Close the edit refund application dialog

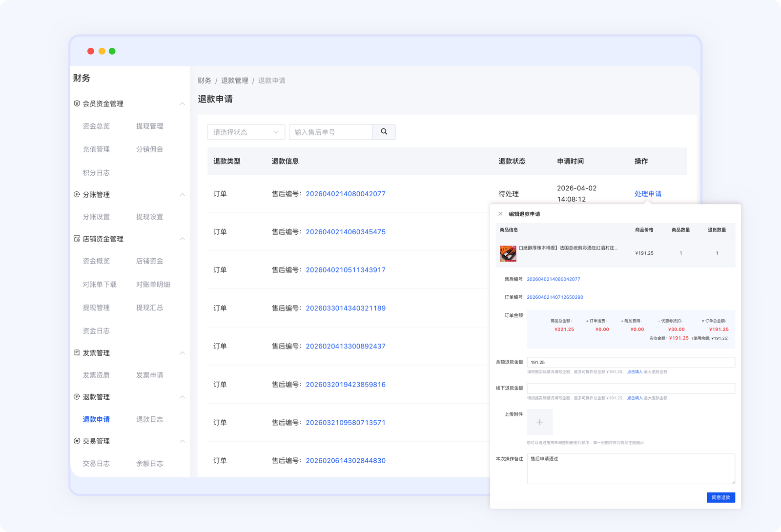[x=500, y=214]
